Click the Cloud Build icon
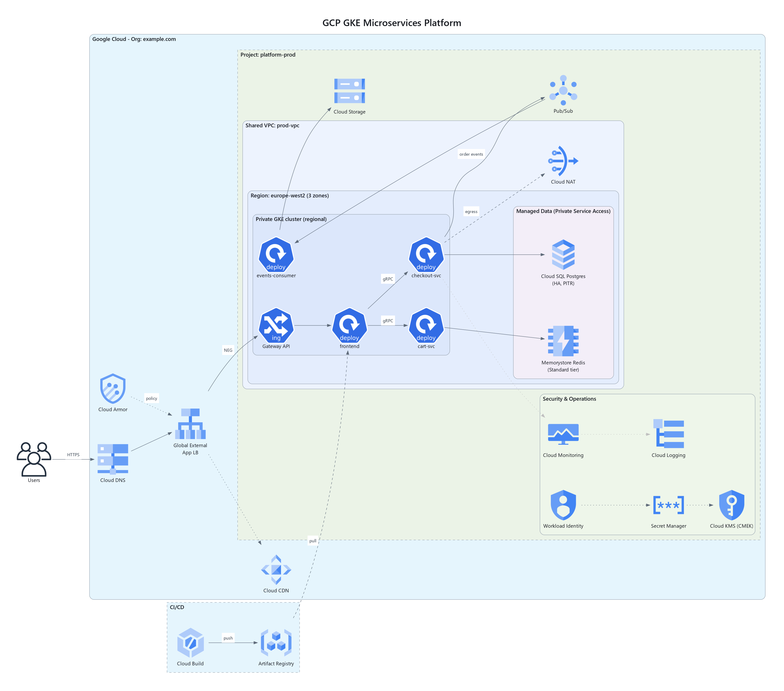 click(190, 643)
